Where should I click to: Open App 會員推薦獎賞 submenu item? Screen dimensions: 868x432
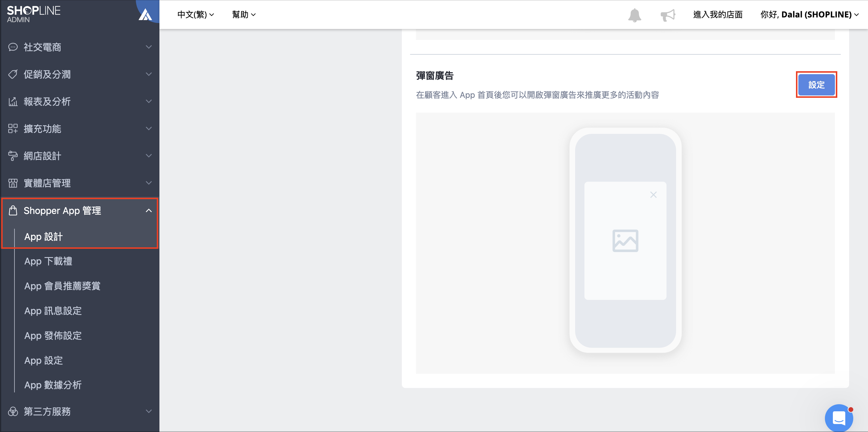pos(62,286)
